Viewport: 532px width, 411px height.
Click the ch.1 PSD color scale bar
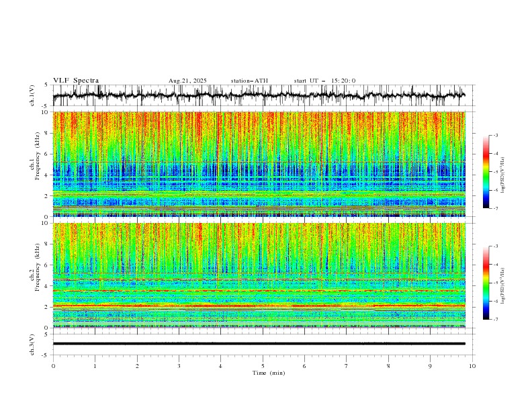click(486, 171)
